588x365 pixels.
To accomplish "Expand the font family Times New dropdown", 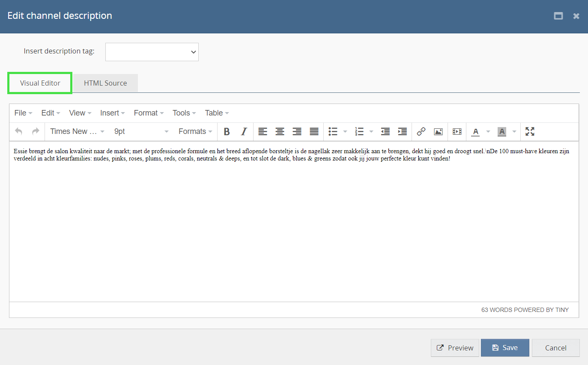I will coord(77,132).
